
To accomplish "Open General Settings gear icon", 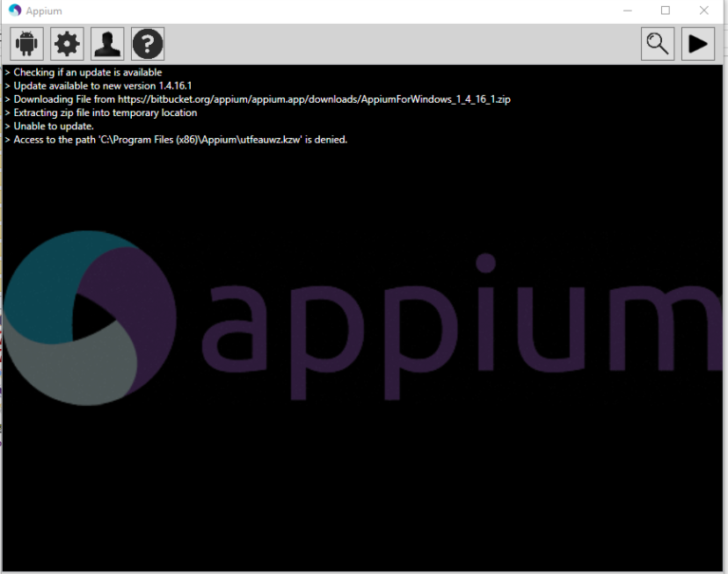I will click(67, 44).
